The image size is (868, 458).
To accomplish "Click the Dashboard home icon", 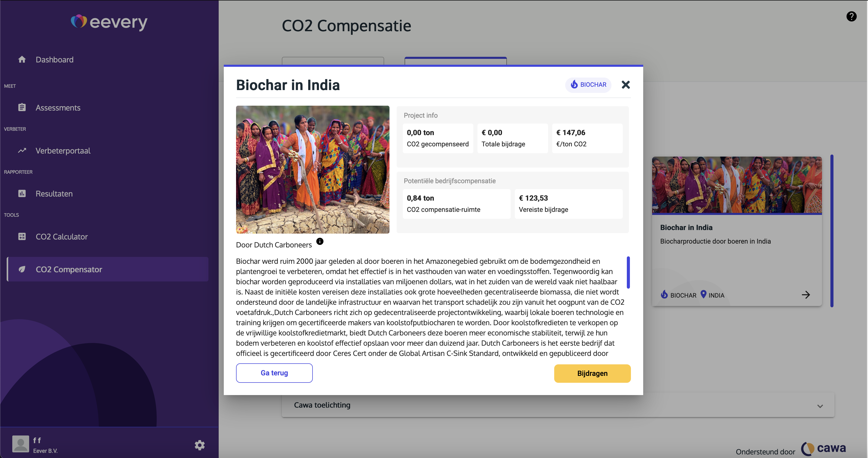I will pyautogui.click(x=22, y=60).
